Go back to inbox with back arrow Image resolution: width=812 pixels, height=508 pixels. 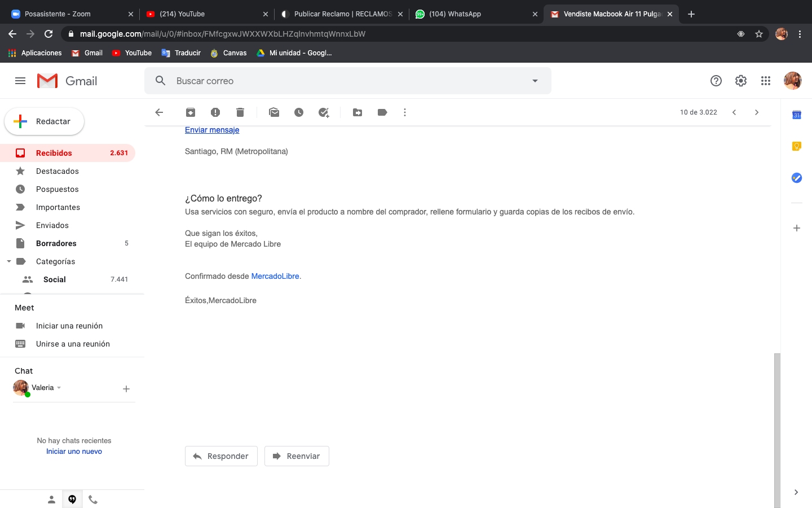pyautogui.click(x=159, y=112)
